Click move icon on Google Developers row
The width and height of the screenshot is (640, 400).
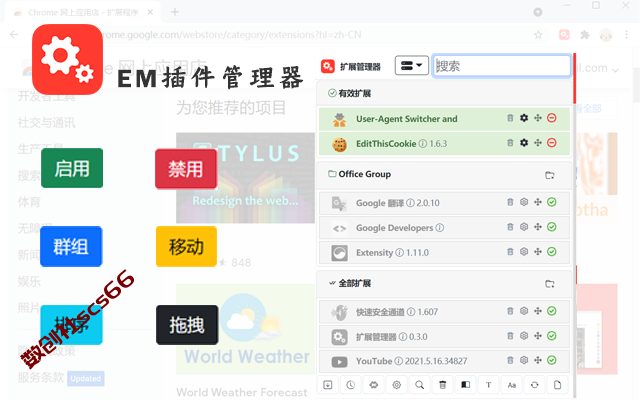(x=538, y=227)
